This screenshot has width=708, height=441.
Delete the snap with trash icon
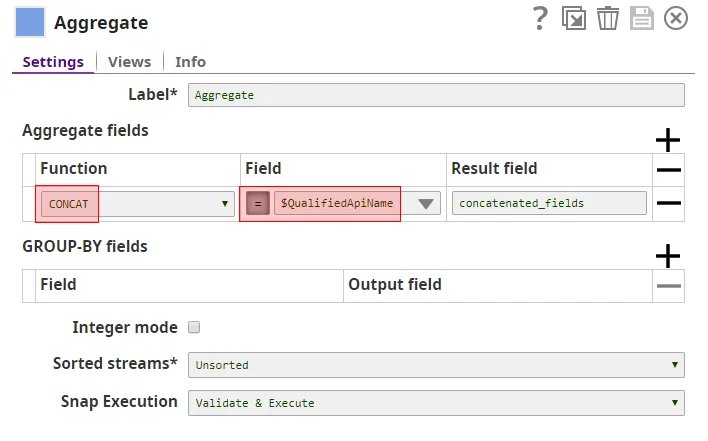click(607, 18)
